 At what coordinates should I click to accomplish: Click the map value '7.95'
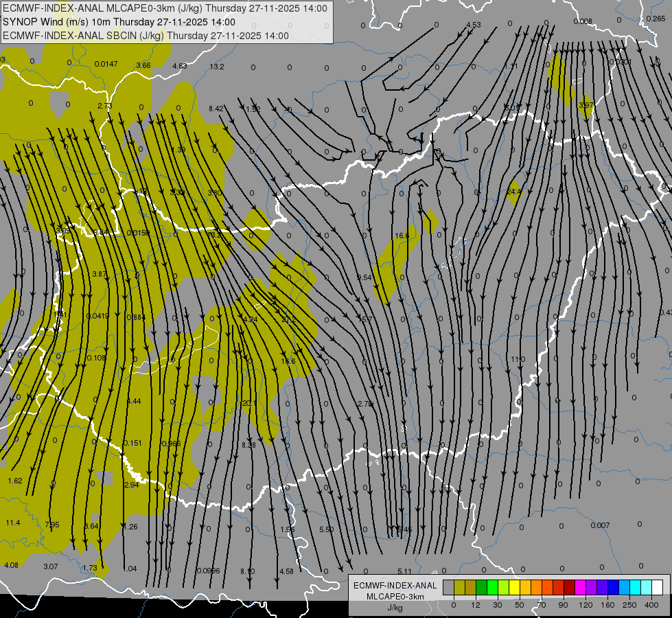tap(52, 525)
